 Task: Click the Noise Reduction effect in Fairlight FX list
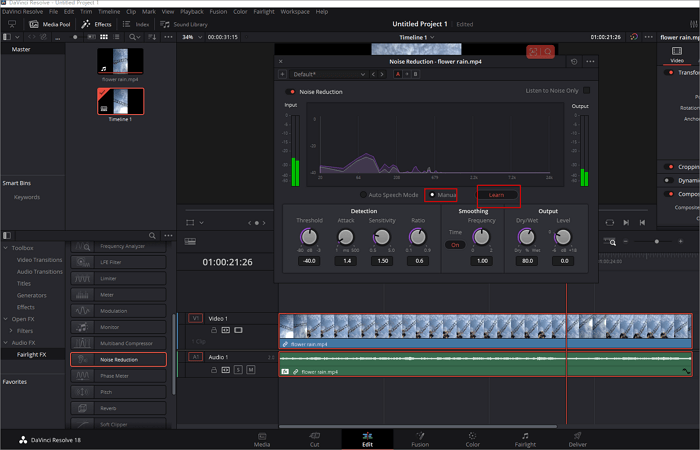click(118, 359)
